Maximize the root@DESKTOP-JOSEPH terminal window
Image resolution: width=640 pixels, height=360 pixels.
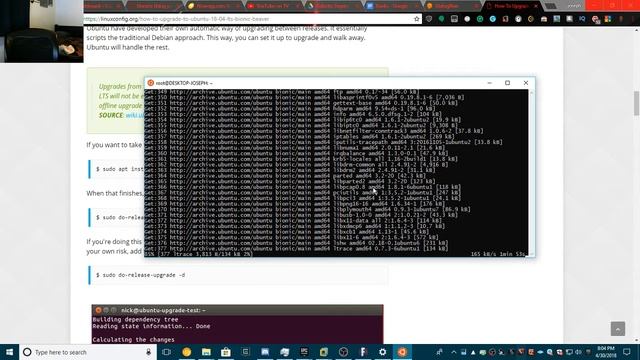tap(507, 83)
